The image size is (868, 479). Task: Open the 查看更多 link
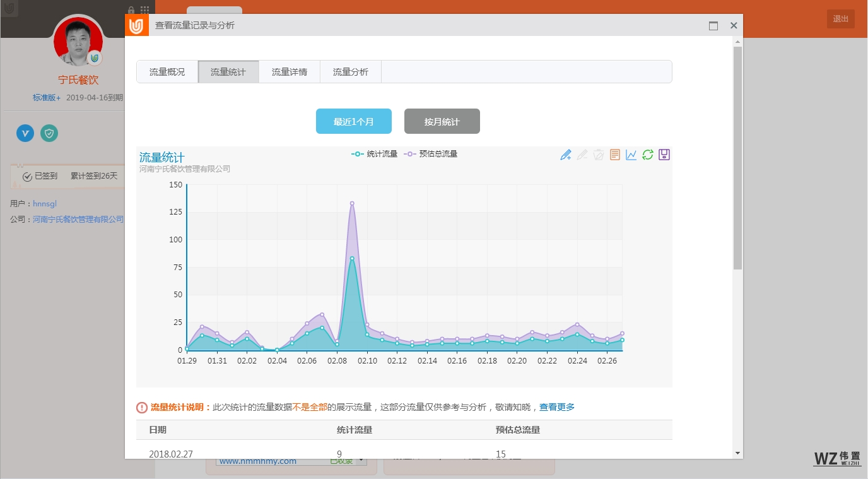(557, 408)
